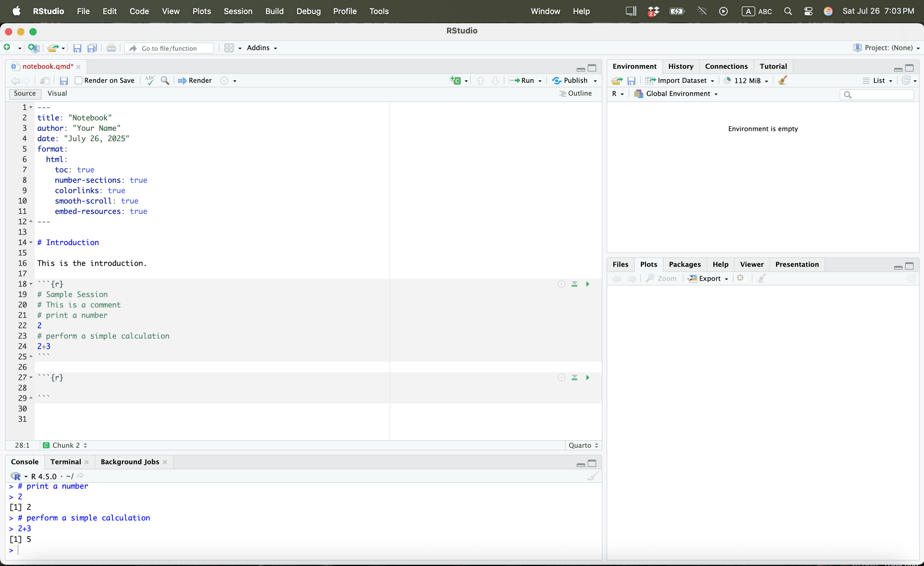Image resolution: width=924 pixels, height=566 pixels.
Task: Open the Session menu
Action: point(238,11)
